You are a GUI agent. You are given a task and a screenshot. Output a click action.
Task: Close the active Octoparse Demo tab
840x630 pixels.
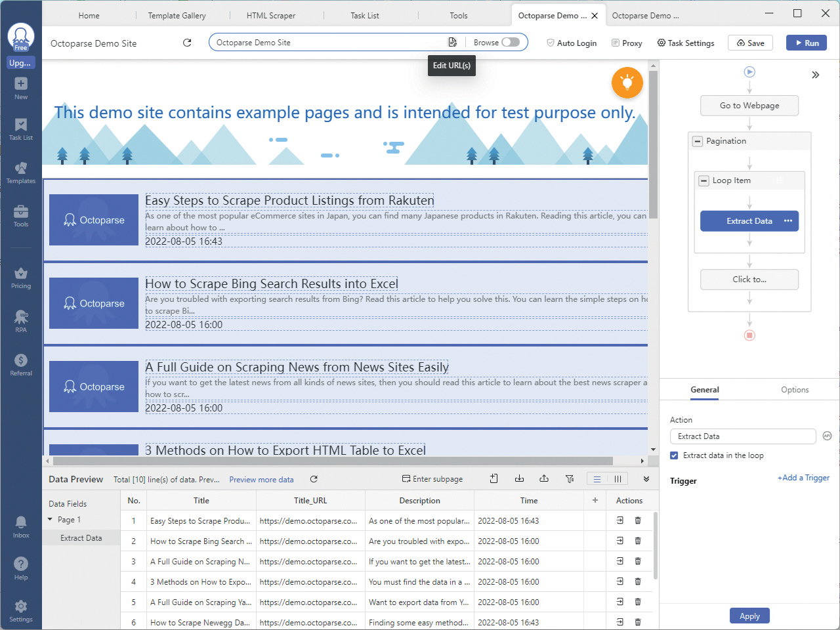(595, 16)
